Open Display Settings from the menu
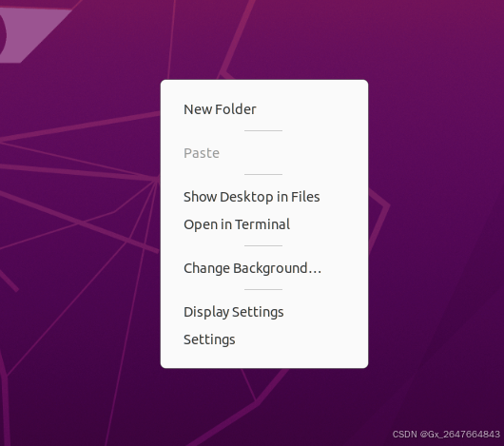The height and width of the screenshot is (446, 504). point(264,312)
